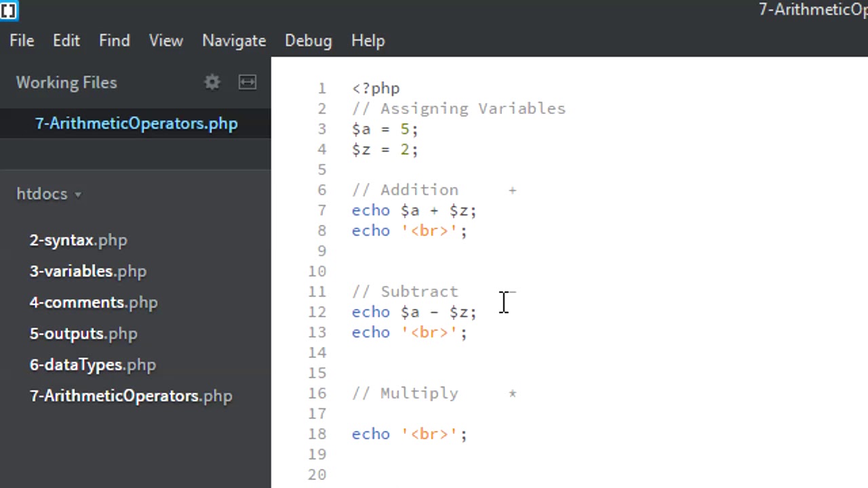
Task: Click line number 20 in the gutter
Action: (x=317, y=475)
